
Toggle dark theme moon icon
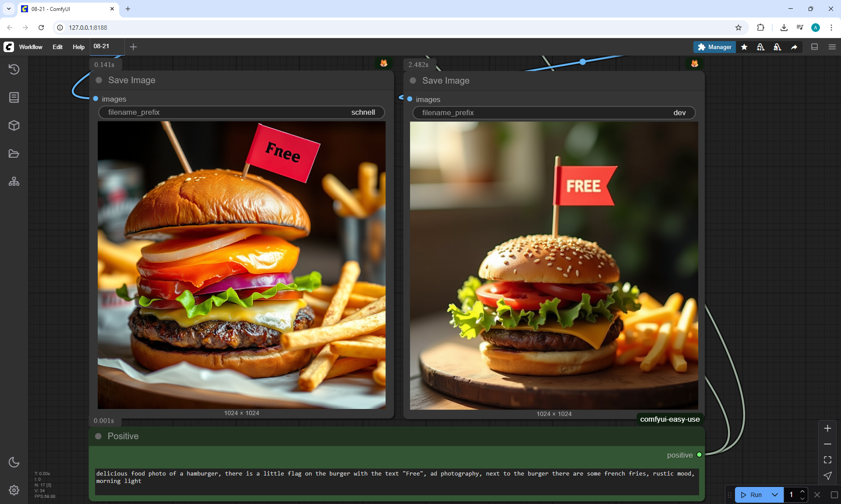(x=14, y=462)
